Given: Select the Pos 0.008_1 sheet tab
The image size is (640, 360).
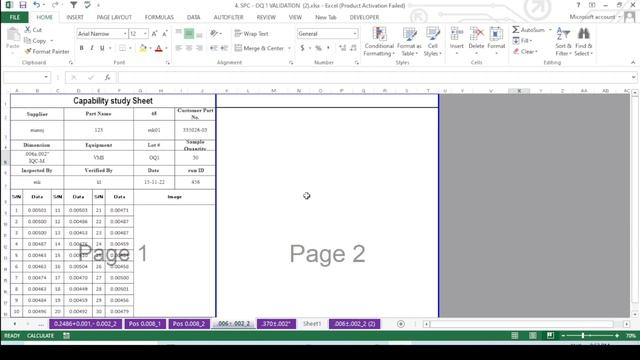Looking at the screenshot, I should (145, 324).
